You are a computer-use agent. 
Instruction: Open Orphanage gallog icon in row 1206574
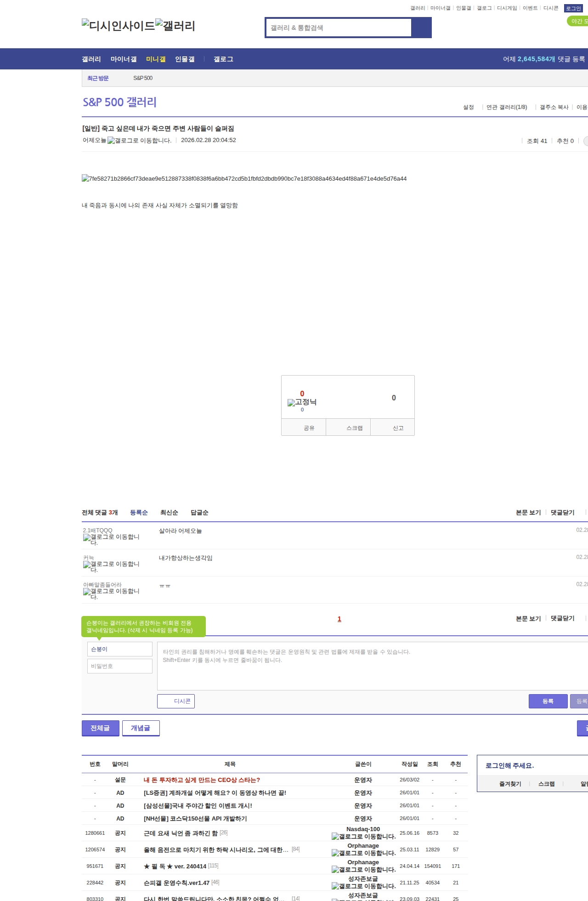click(x=363, y=853)
